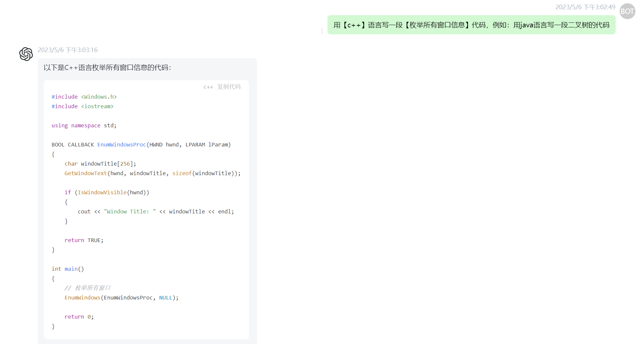
Task: Click the cout "Window Title: " line
Action: tap(156, 211)
